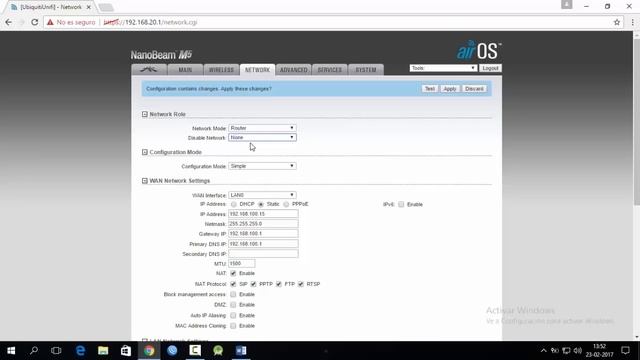The height and width of the screenshot is (360, 640).
Task: Open the Ubiquiti logo tab
Action: pyautogui.click(x=149, y=70)
